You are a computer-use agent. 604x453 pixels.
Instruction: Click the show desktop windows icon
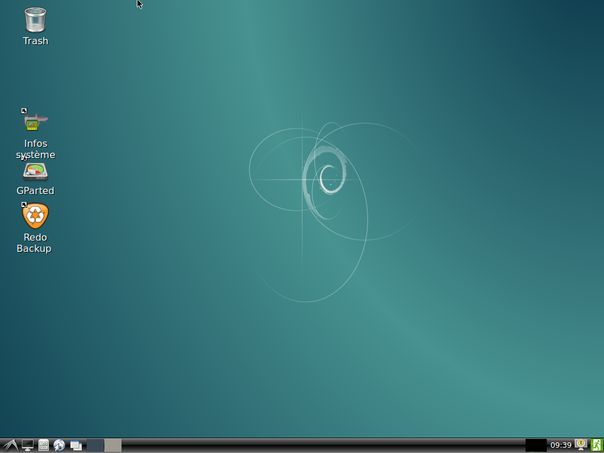point(76,446)
